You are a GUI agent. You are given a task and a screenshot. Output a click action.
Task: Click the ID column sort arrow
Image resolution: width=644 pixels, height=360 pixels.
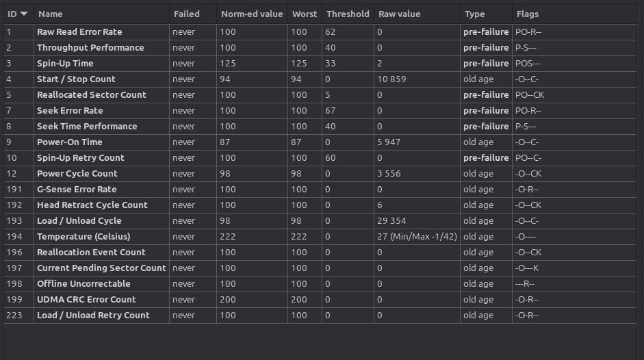[24, 14]
